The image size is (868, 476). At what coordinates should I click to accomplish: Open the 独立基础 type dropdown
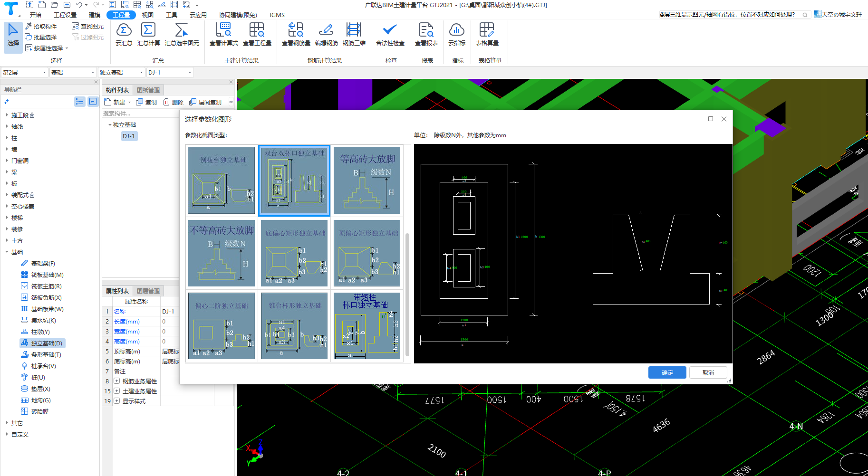(121, 72)
